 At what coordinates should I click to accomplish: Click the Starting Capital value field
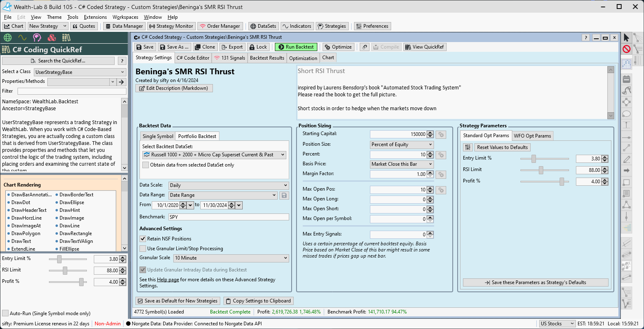(x=398, y=134)
